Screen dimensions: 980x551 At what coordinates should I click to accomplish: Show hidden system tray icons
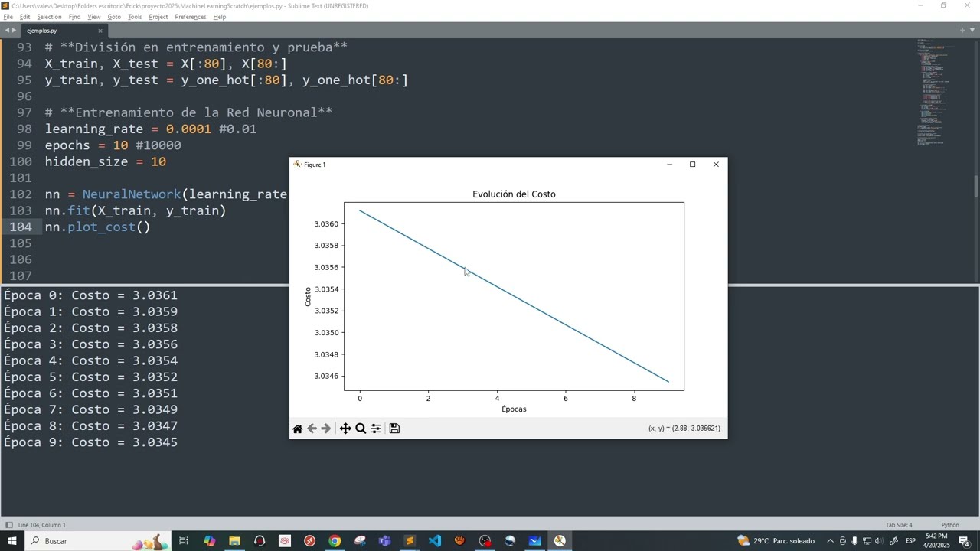[830, 541]
